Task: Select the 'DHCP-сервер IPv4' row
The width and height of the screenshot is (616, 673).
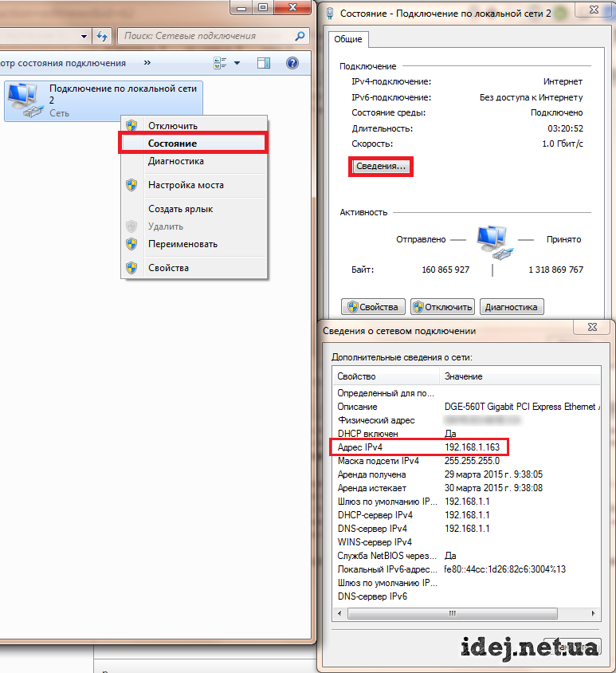Action: pos(466,515)
